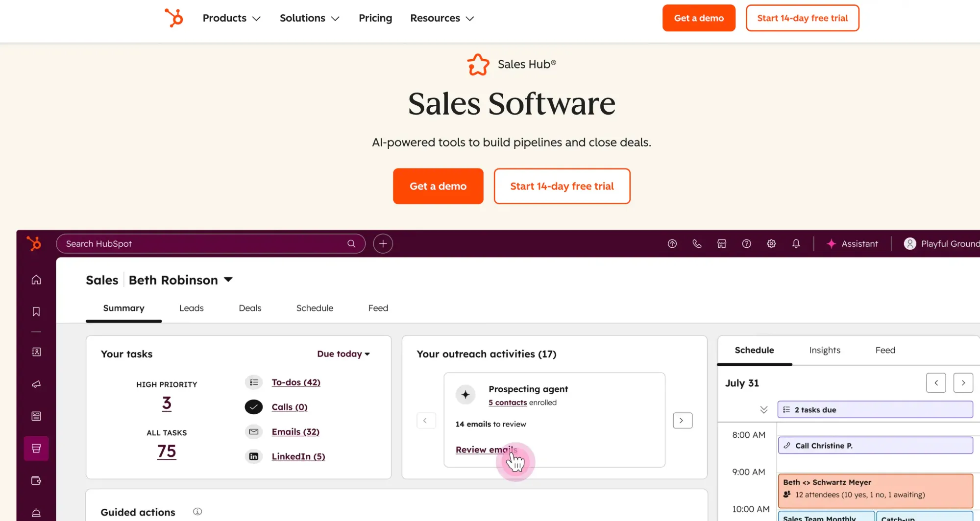Open the Commerce wallet icon in the sidebar
Screen dimensions: 980x521
(36, 481)
